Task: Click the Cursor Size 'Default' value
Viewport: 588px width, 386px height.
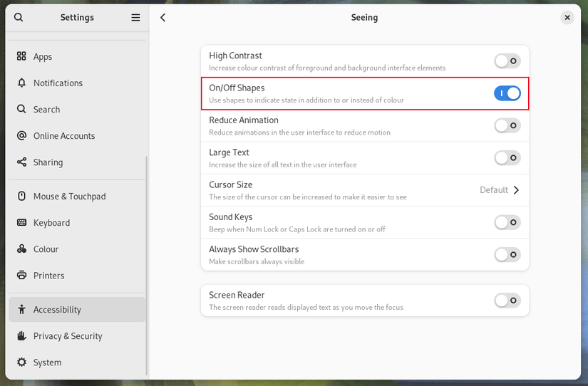Action: [x=493, y=190]
